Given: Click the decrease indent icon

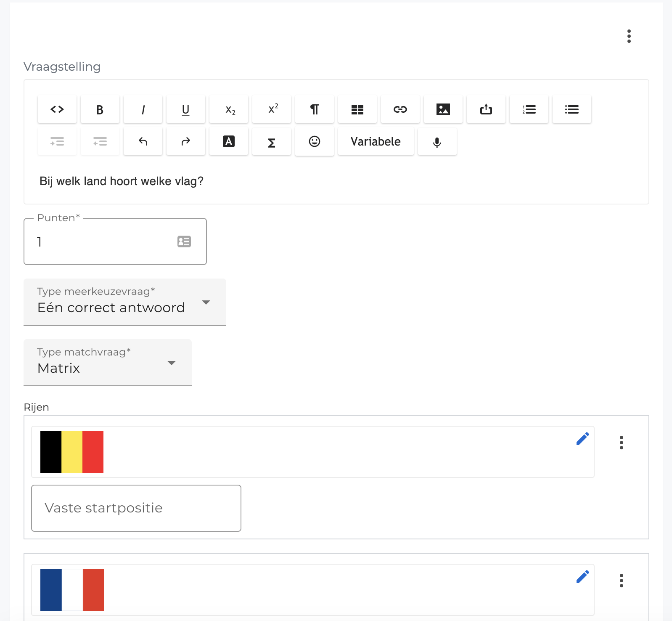Looking at the screenshot, I should (x=100, y=141).
